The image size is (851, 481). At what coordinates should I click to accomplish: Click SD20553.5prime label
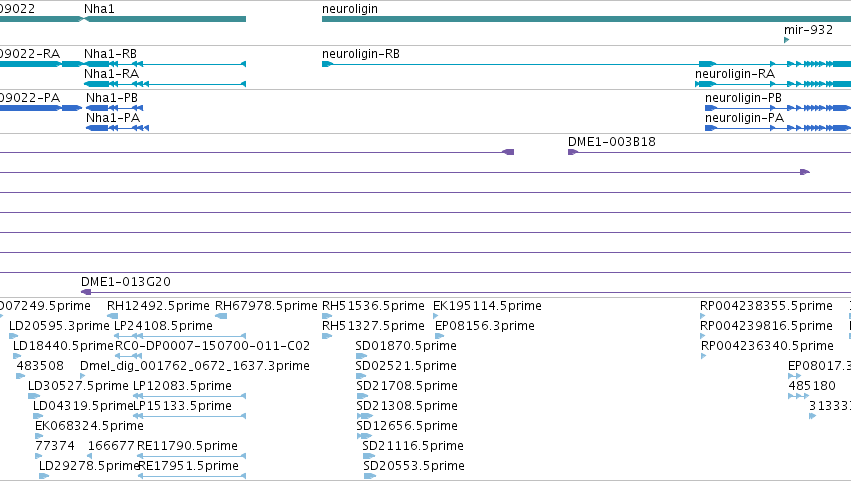[x=414, y=466]
